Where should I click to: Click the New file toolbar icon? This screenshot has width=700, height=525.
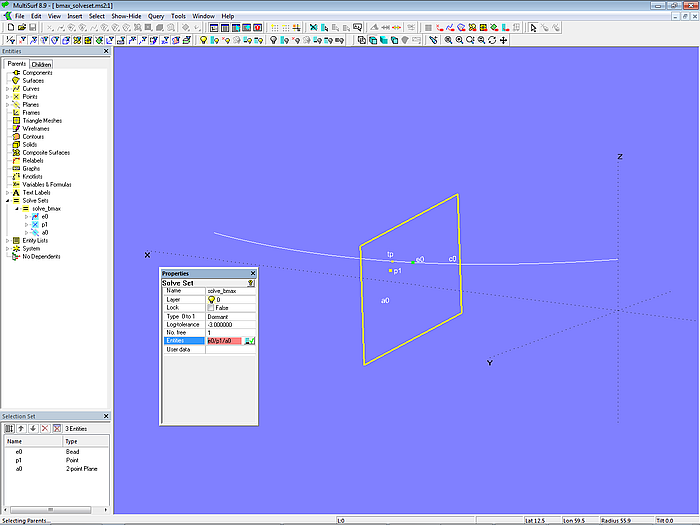[9, 28]
